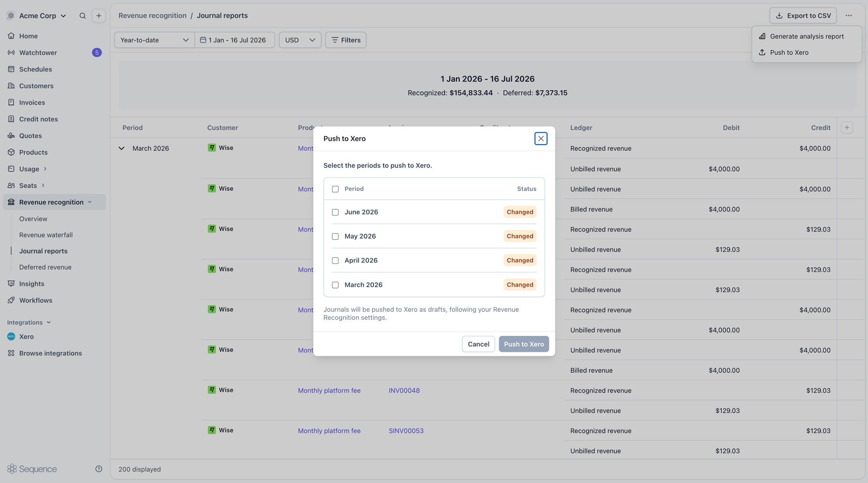Click the Seats people icon
The image size is (868, 483).
click(11, 185)
